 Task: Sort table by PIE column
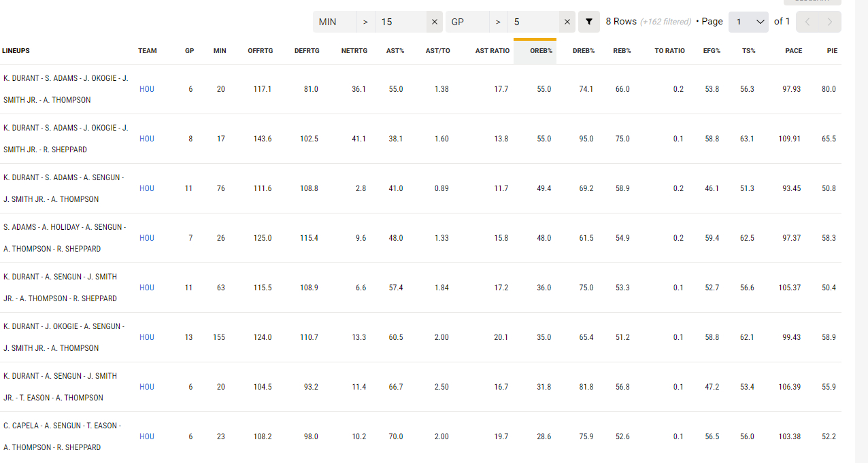(x=831, y=51)
